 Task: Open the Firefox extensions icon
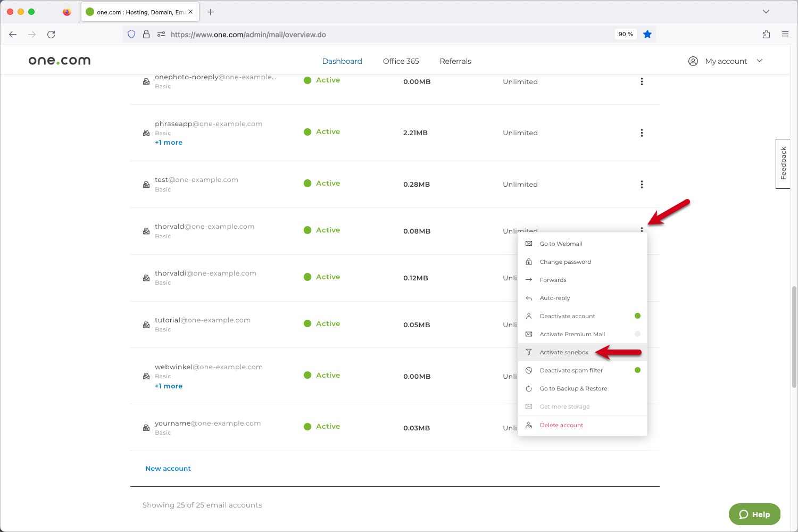tap(766, 35)
